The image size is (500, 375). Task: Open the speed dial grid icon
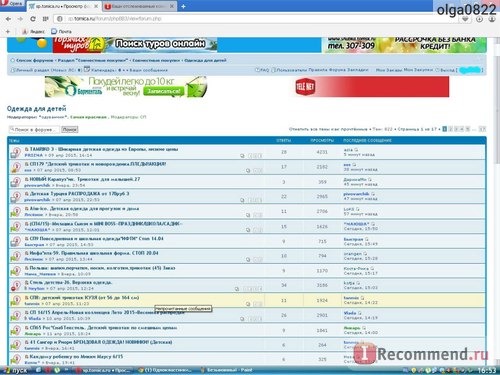45,19
